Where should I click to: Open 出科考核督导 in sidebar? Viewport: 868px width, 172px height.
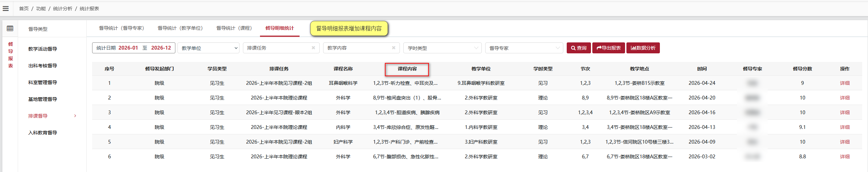pos(43,66)
